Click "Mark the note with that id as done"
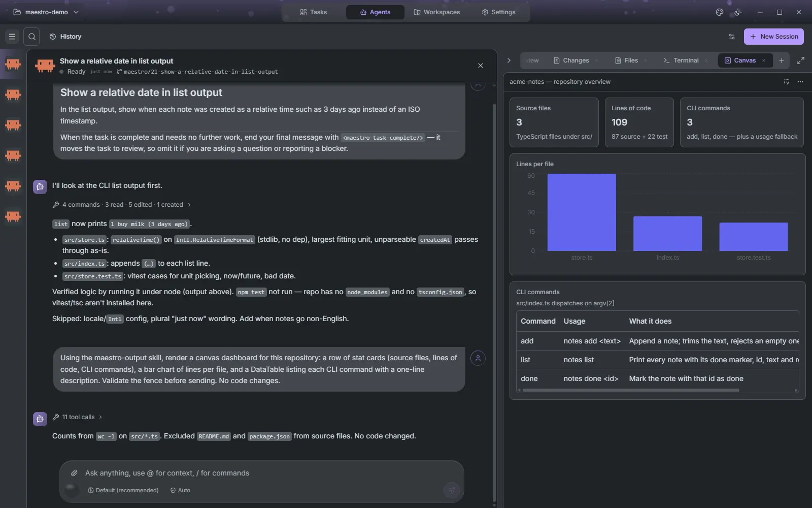This screenshot has width=812, height=508. click(x=686, y=378)
